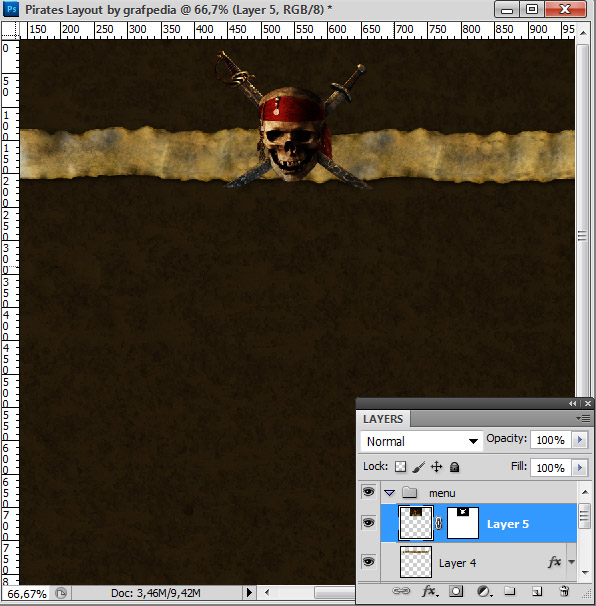Click horizontal scroll left arrow
Screen dimensions: 596x606
267,592
